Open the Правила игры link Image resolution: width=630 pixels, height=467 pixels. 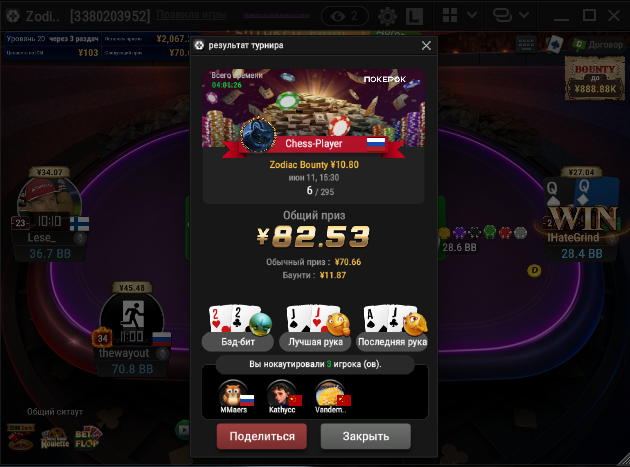point(191,15)
